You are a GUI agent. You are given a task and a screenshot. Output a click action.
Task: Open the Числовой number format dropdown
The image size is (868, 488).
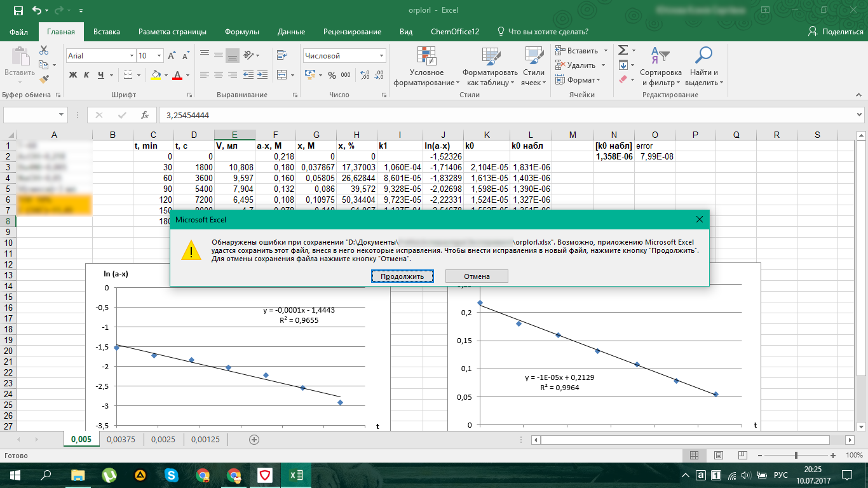click(381, 56)
